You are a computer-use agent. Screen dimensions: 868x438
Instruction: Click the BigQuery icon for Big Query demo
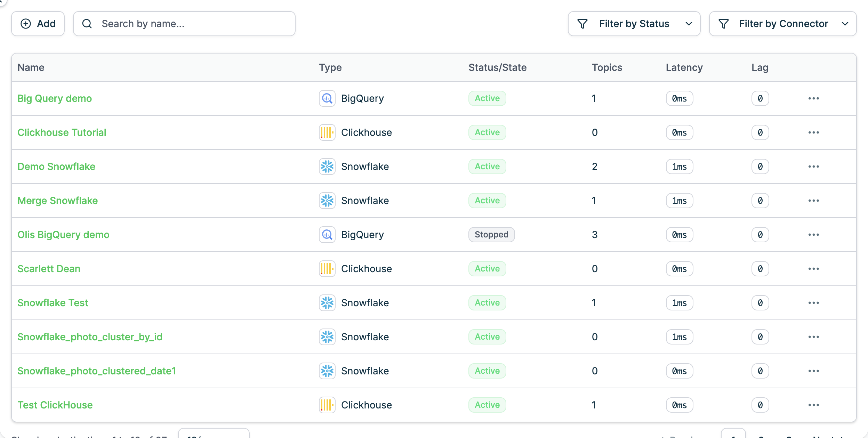[x=327, y=98]
